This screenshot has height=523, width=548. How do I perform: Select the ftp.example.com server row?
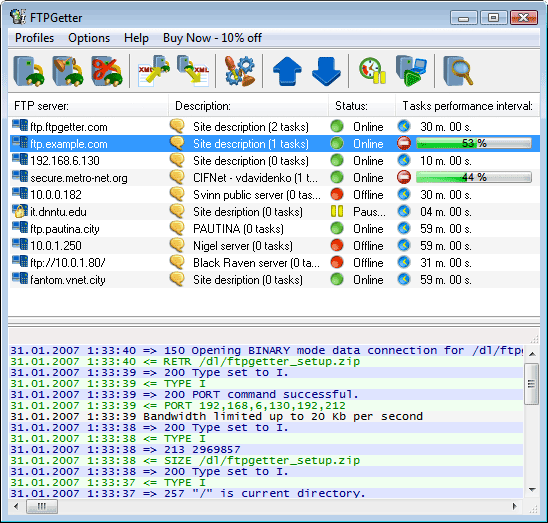point(275,143)
